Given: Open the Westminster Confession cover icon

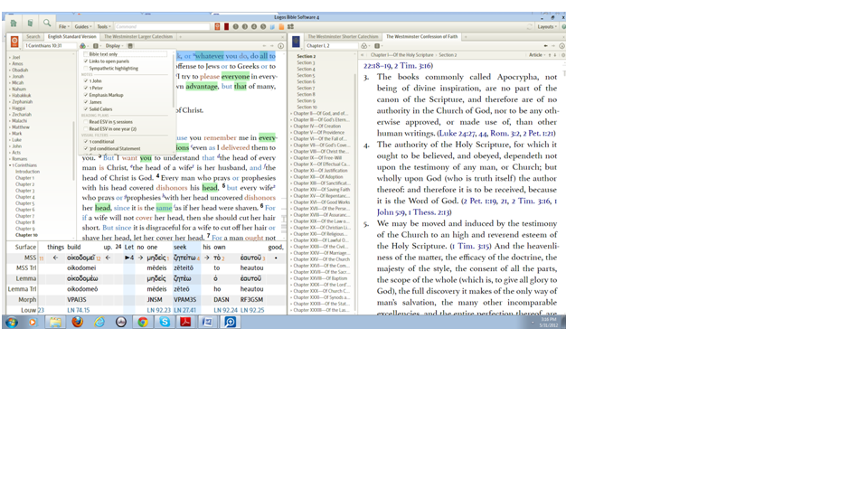Looking at the screenshot, I should pos(297,42).
